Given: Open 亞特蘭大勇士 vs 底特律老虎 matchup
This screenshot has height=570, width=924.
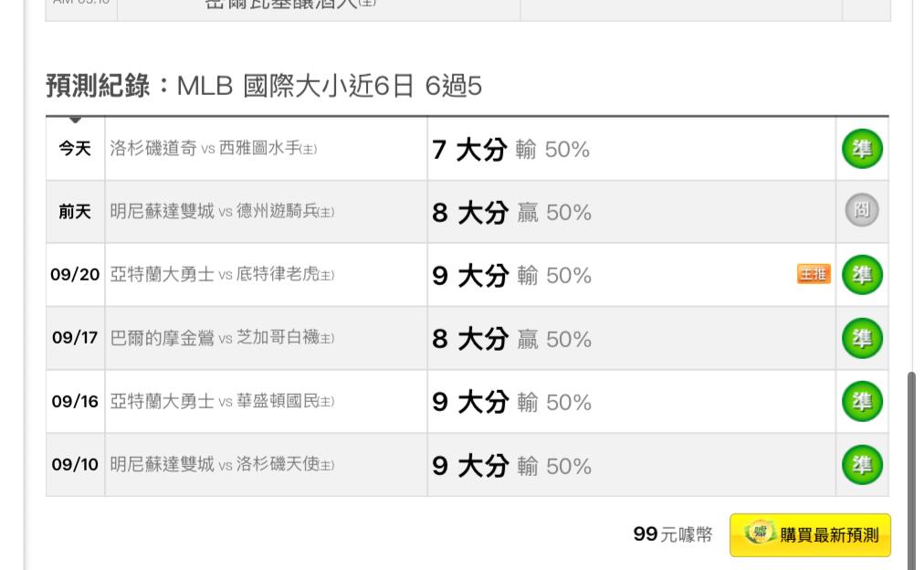Looking at the screenshot, I should [222, 275].
